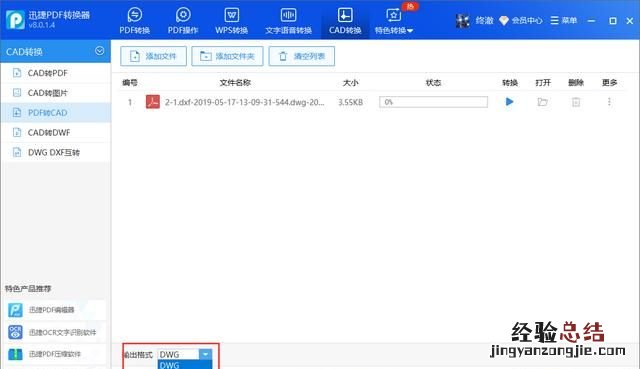Click the 大小 column header
640x369 pixels.
[x=351, y=82]
